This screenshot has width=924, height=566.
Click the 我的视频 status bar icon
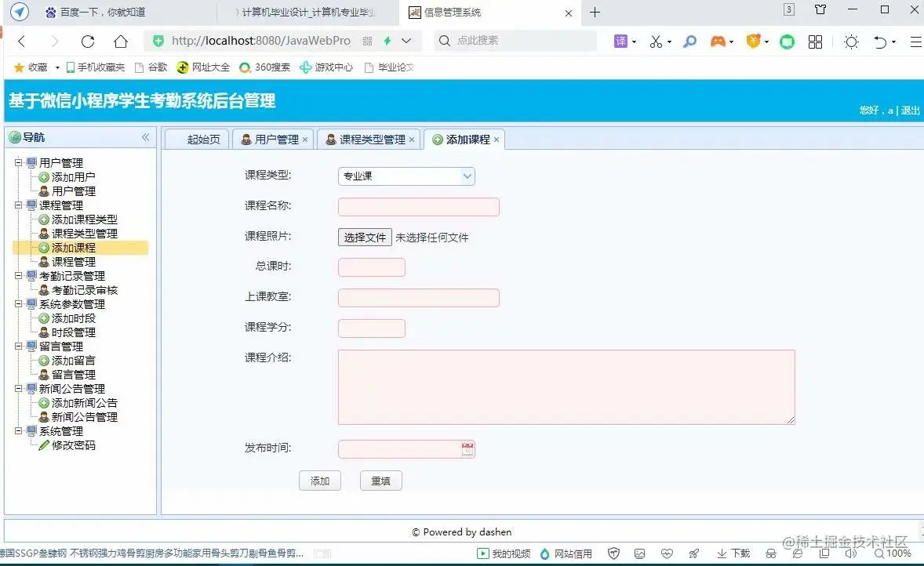click(x=482, y=553)
